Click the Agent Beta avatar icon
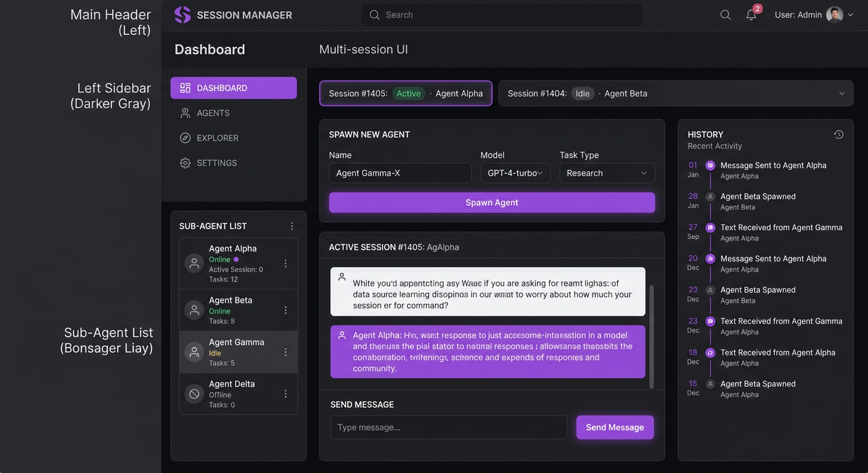 point(194,310)
